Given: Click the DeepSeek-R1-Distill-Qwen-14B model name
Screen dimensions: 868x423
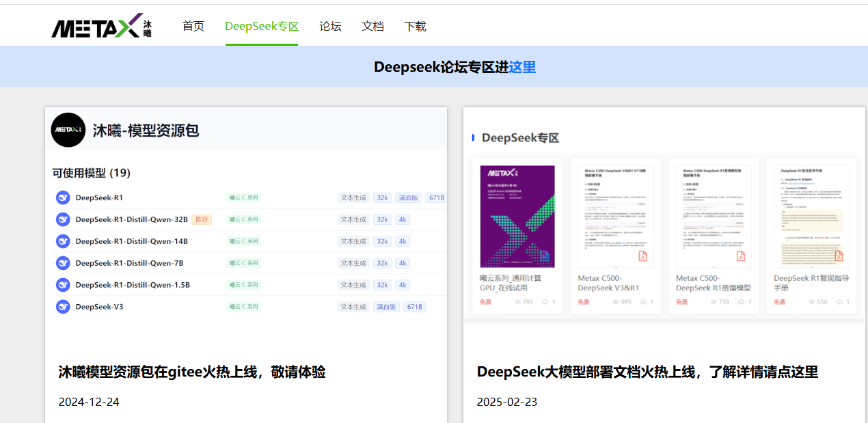Looking at the screenshot, I should (x=131, y=241).
